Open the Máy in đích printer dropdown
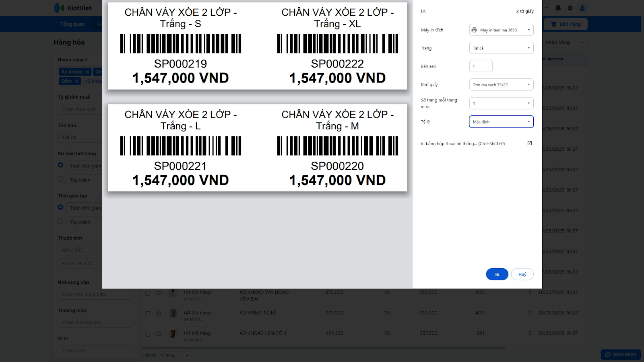The height and width of the screenshot is (362, 644). (501, 30)
